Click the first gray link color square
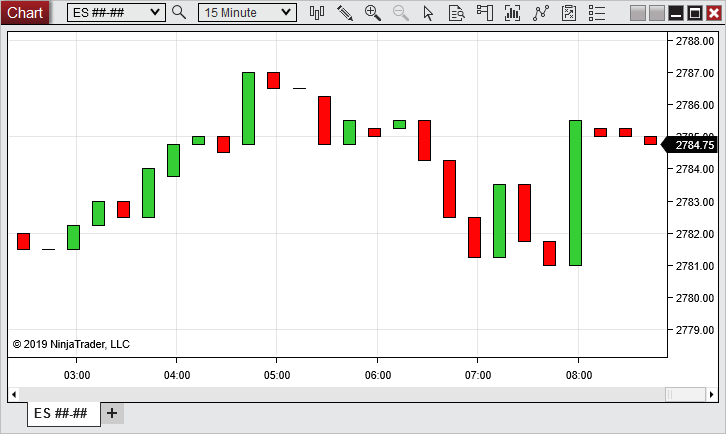726x434 pixels. coord(638,12)
